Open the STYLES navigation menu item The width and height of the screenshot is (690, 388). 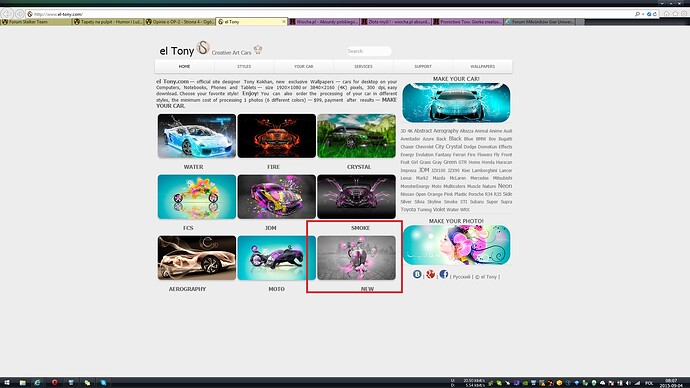(244, 66)
